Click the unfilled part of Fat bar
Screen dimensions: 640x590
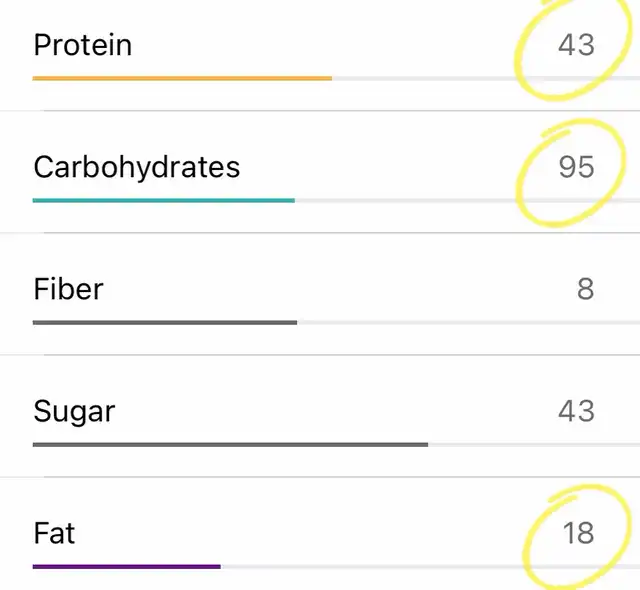[x=430, y=566]
